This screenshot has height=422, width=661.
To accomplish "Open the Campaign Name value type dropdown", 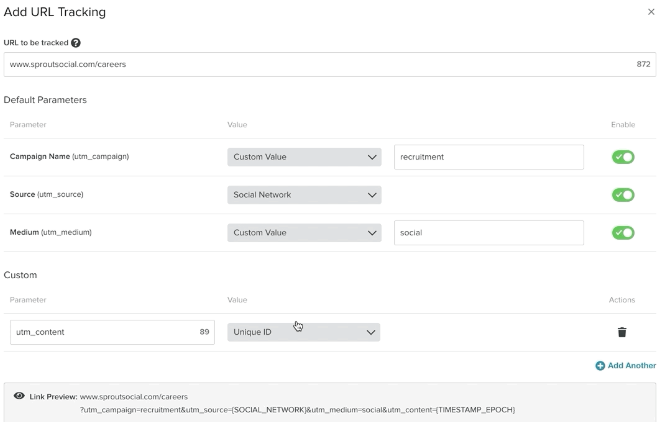I will pyautogui.click(x=304, y=157).
